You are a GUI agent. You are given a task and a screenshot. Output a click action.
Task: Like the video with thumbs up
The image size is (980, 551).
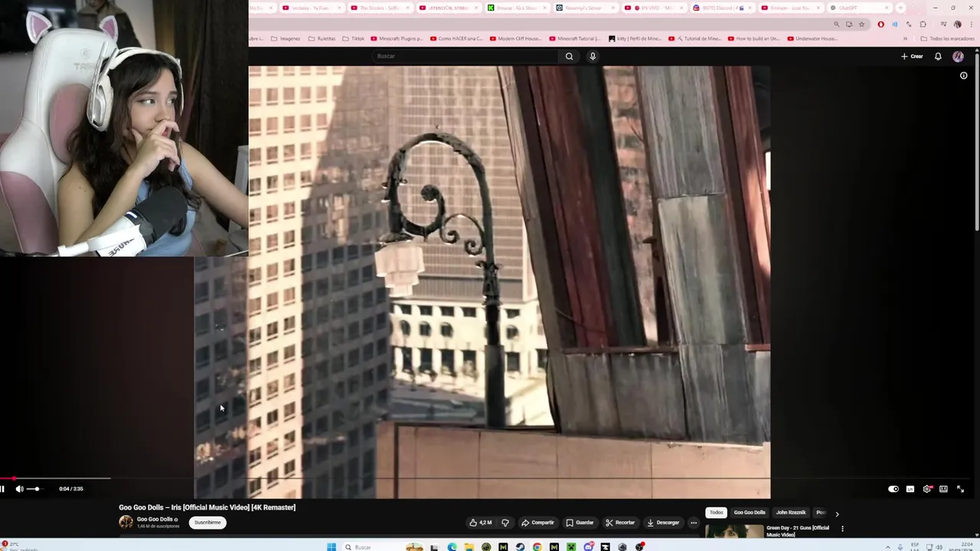point(481,523)
